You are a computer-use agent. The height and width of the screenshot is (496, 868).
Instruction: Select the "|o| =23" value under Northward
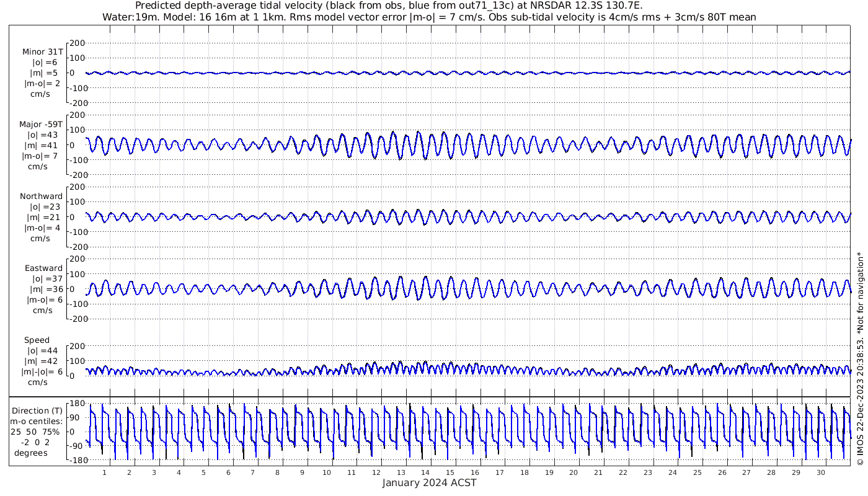click(45, 206)
